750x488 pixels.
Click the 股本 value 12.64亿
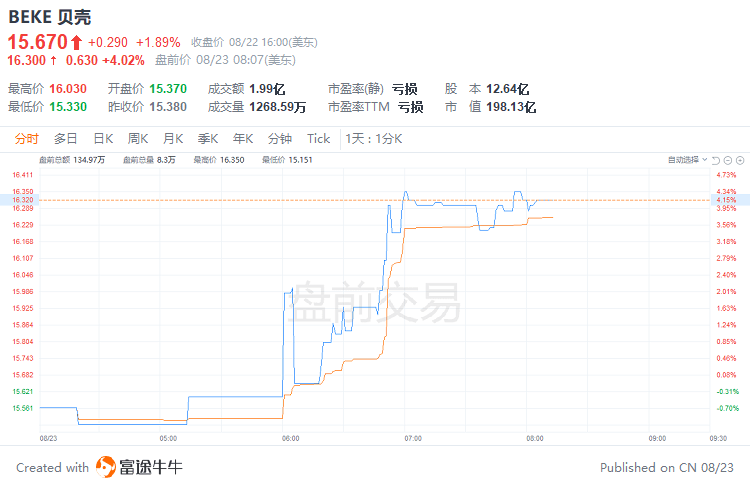tap(507, 89)
